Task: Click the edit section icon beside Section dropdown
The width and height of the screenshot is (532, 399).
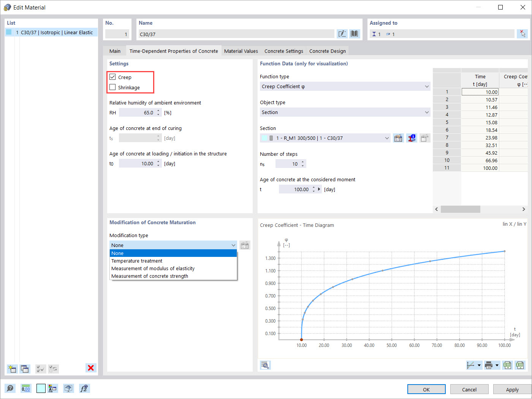Action: 398,138
